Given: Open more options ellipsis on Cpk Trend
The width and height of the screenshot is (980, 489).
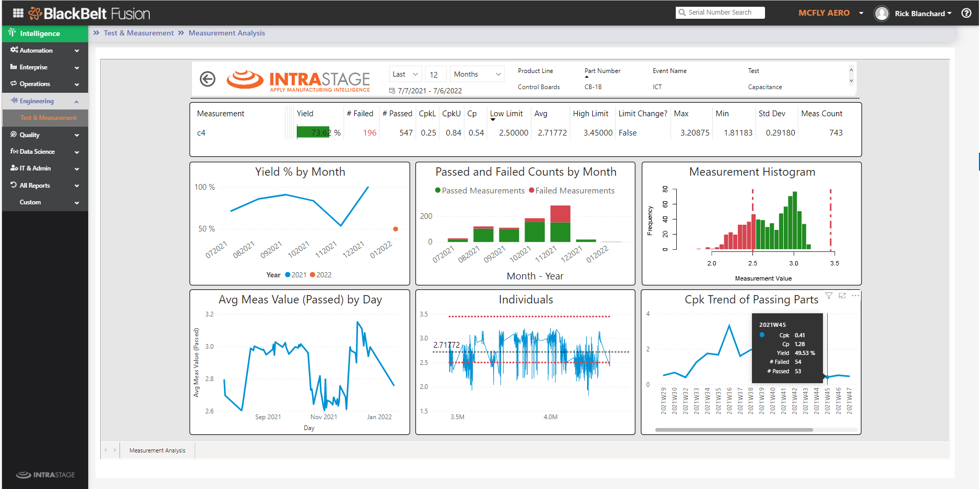Looking at the screenshot, I should [x=855, y=296].
